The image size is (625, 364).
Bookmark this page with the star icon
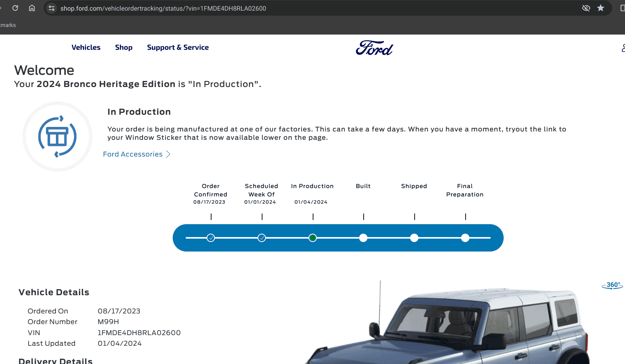(601, 8)
